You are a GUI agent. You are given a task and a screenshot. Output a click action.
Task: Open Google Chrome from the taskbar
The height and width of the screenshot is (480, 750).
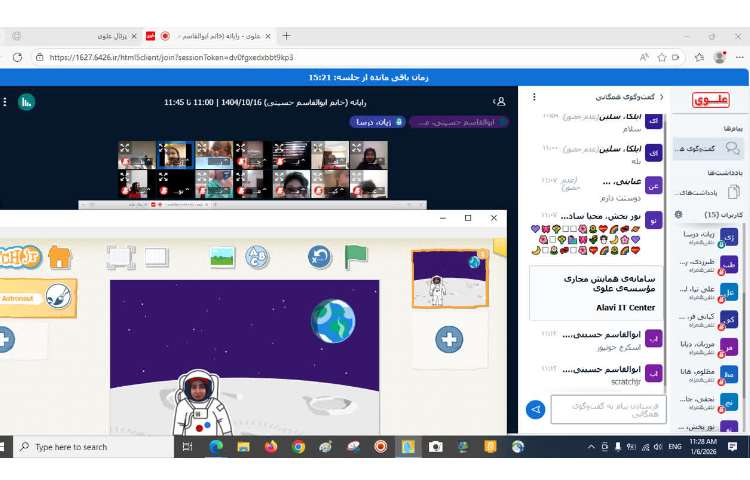[x=298, y=447]
